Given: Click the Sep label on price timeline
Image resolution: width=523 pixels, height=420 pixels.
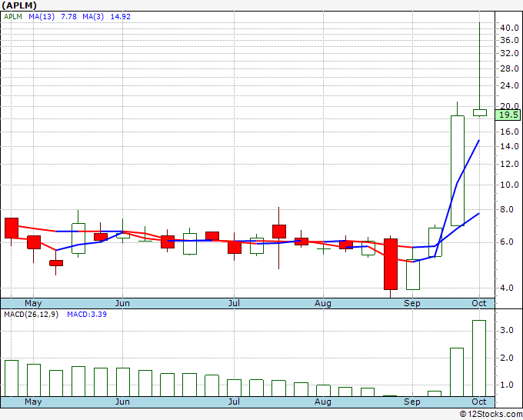Looking at the screenshot, I should (412, 303).
